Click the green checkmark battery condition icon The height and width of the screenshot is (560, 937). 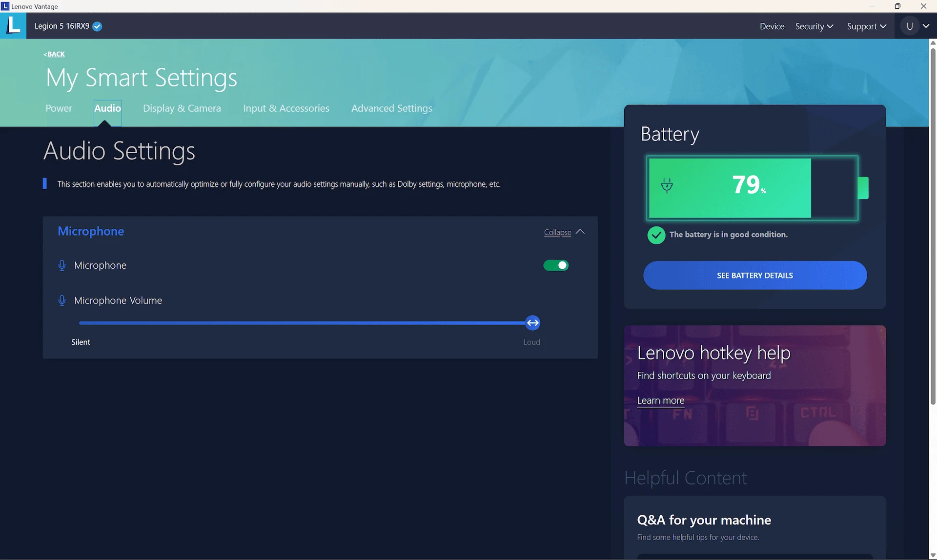coord(656,235)
